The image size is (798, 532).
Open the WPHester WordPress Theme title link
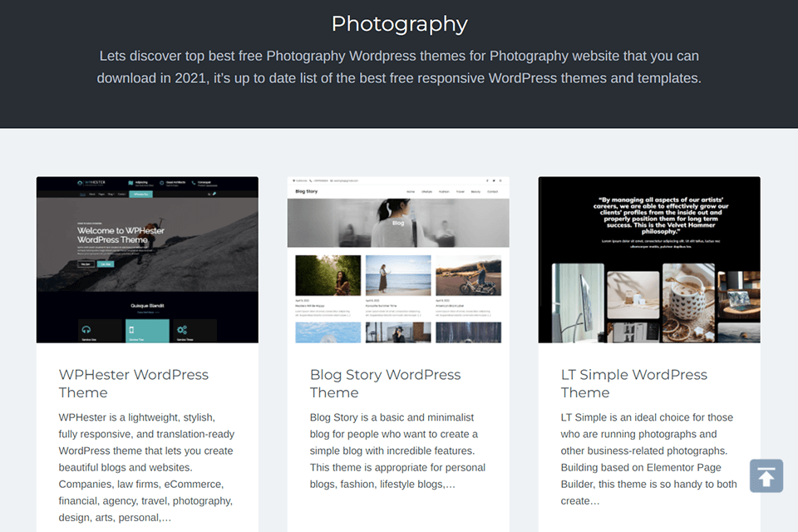click(133, 383)
